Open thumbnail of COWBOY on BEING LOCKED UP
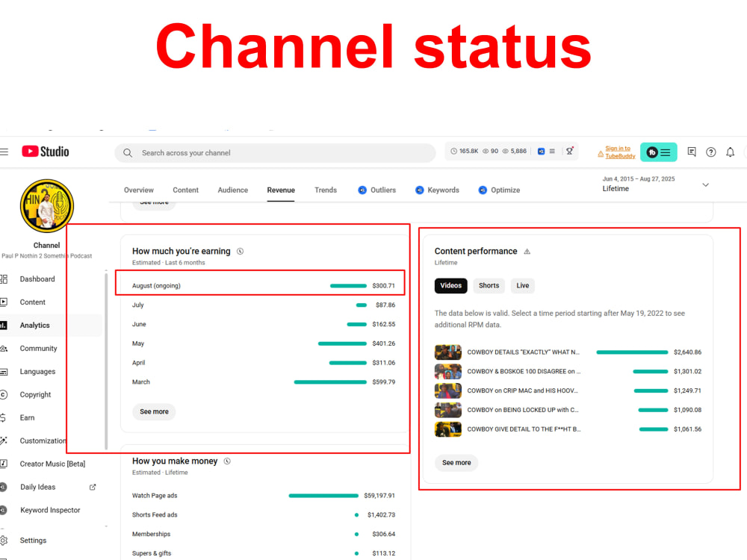 (x=447, y=411)
